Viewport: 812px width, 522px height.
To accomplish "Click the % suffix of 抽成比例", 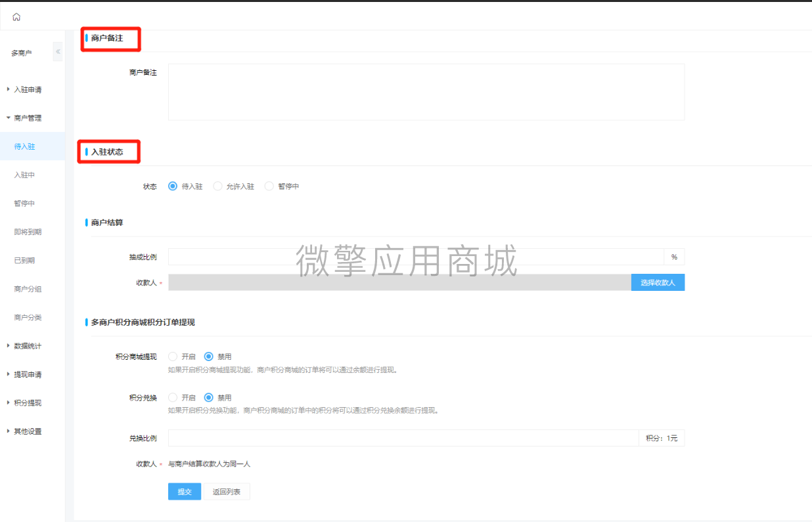I will click(x=674, y=257).
